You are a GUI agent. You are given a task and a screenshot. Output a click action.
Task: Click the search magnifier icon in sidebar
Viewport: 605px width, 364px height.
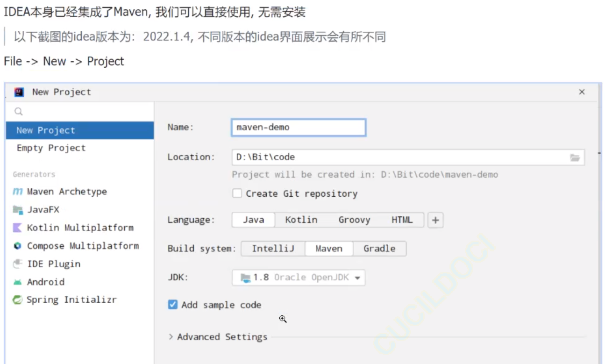[x=19, y=111]
